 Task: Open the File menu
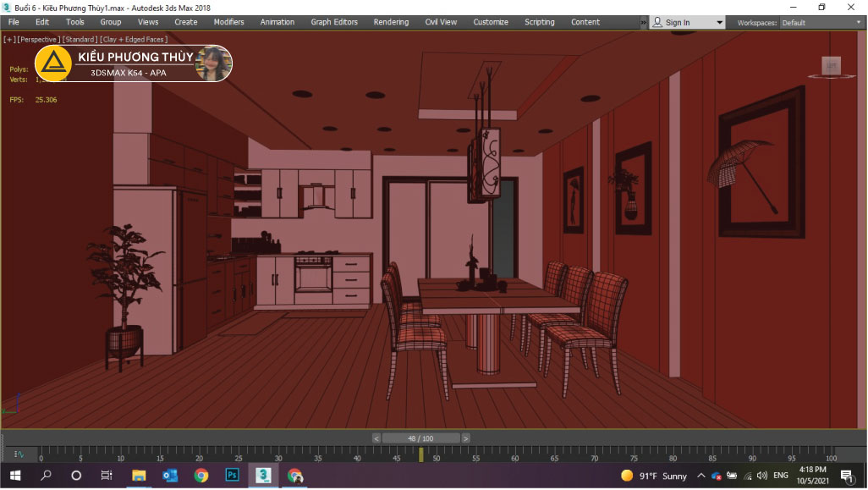click(14, 22)
